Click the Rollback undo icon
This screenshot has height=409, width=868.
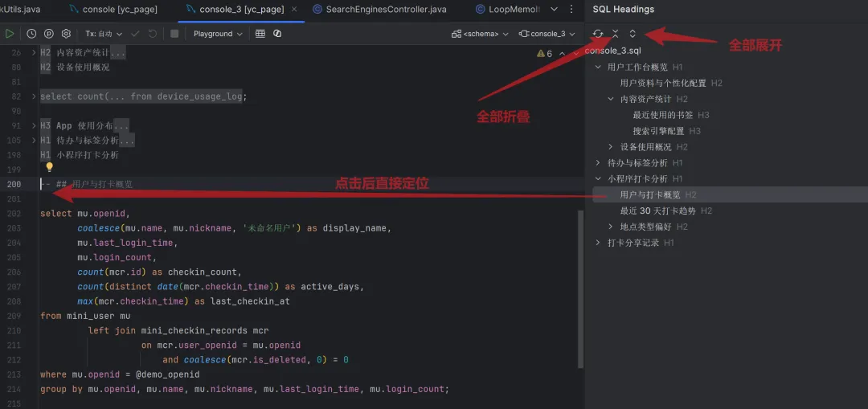pos(152,34)
